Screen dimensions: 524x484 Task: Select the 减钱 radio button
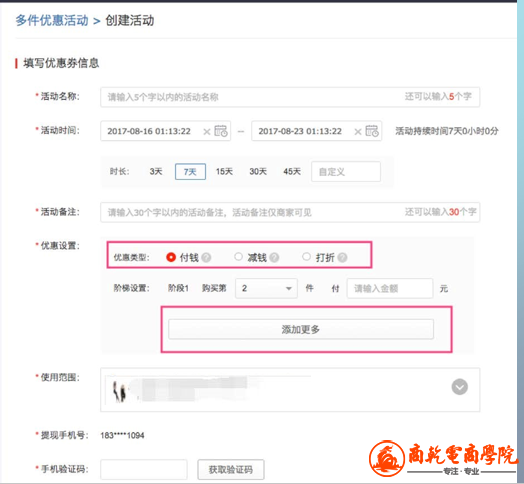click(238, 257)
